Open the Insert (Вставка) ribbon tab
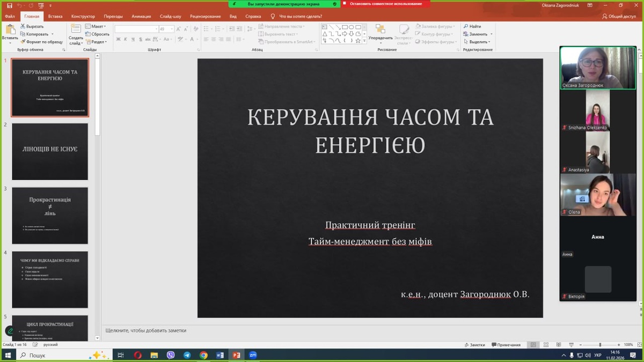 pos(55,16)
